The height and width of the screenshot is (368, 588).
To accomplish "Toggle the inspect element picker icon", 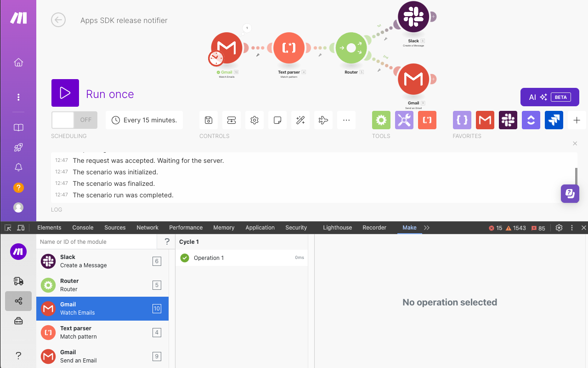I will [x=8, y=228].
